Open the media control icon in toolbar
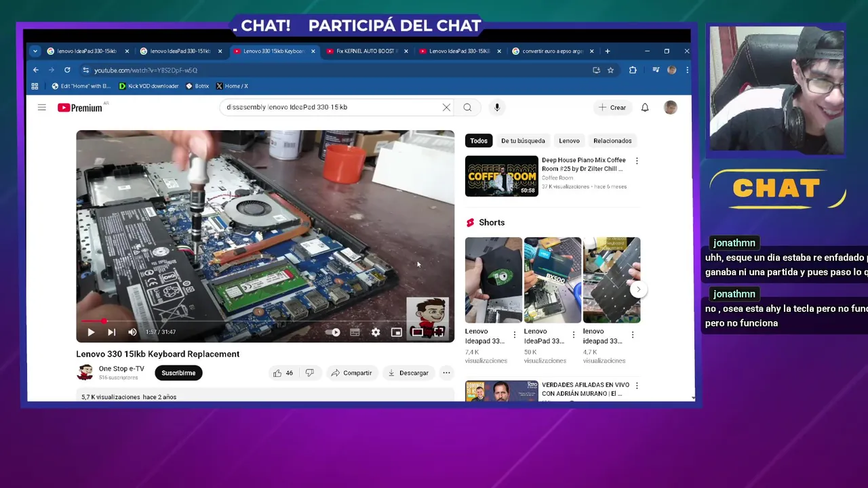Viewport: 868px width, 488px height. [656, 70]
